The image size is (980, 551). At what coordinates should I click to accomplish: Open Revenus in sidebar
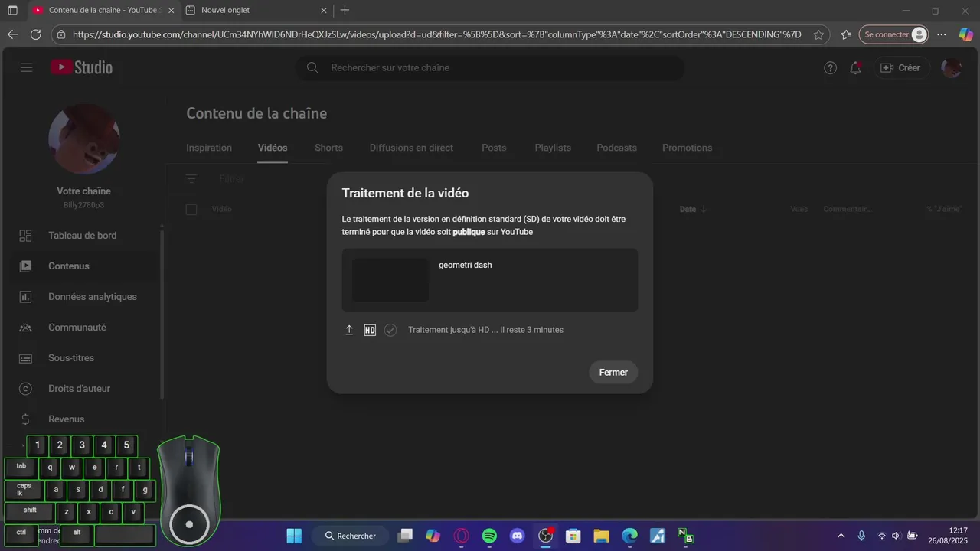click(82, 419)
